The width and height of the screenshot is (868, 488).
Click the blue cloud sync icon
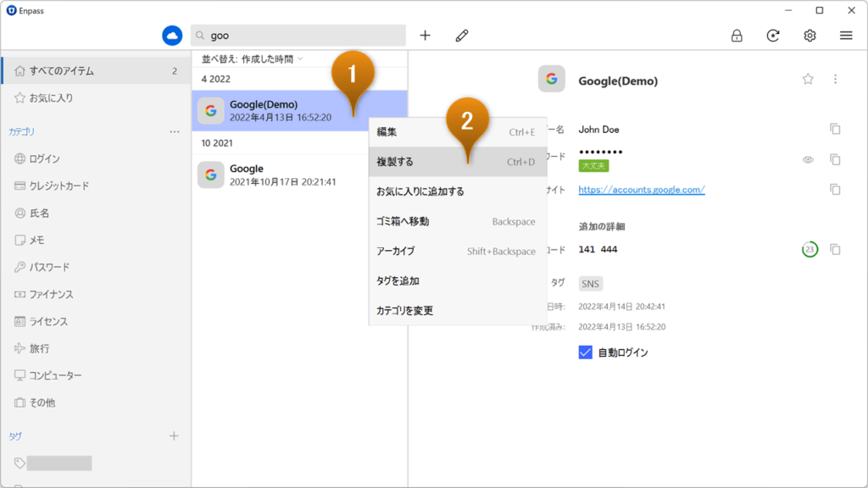click(172, 36)
